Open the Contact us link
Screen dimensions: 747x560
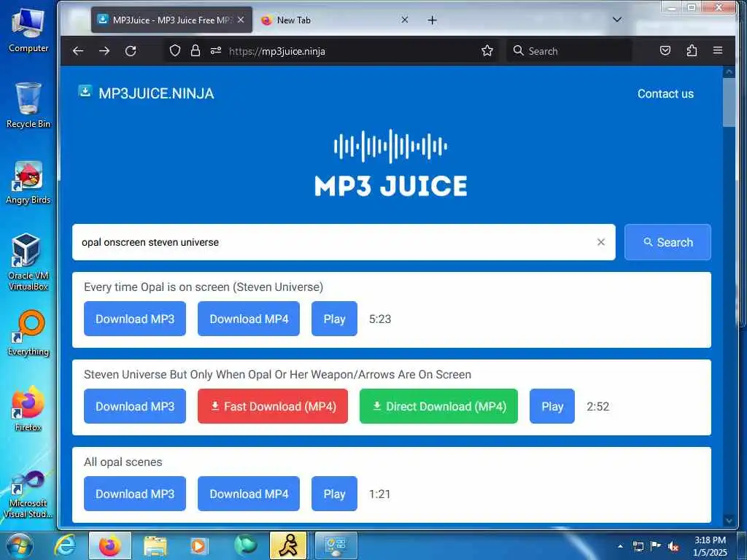665,94
